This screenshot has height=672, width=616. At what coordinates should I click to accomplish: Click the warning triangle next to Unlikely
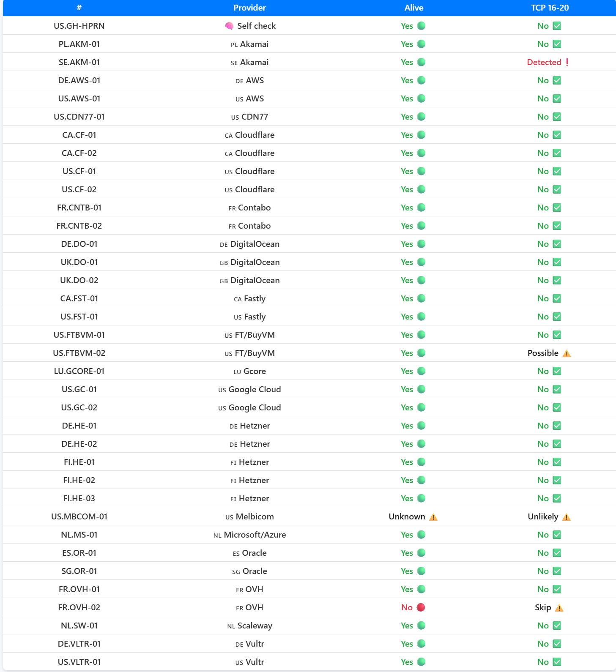(x=567, y=517)
